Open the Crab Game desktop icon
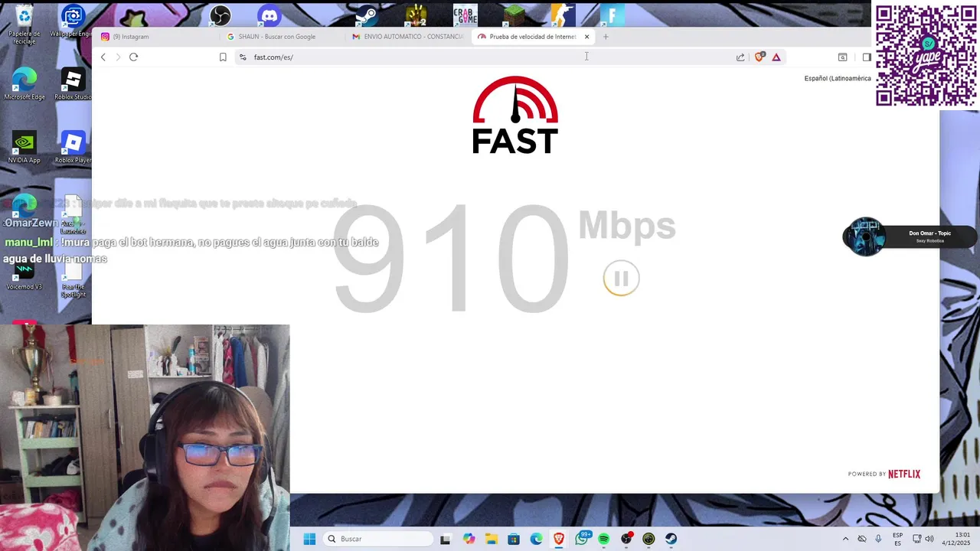Image resolution: width=980 pixels, height=551 pixels. pyautogui.click(x=465, y=15)
